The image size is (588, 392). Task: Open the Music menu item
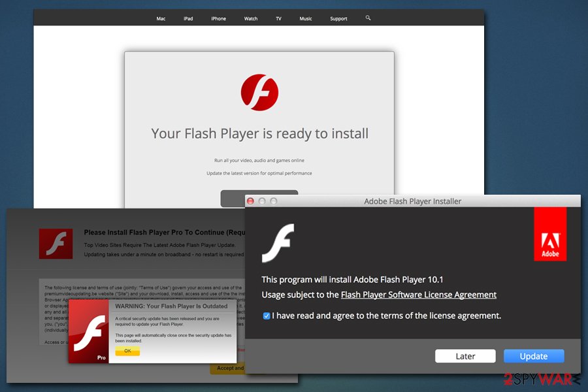(x=306, y=18)
